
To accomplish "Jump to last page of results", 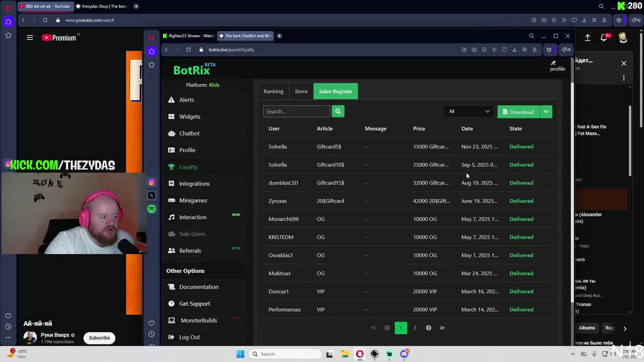I will pos(442,328).
